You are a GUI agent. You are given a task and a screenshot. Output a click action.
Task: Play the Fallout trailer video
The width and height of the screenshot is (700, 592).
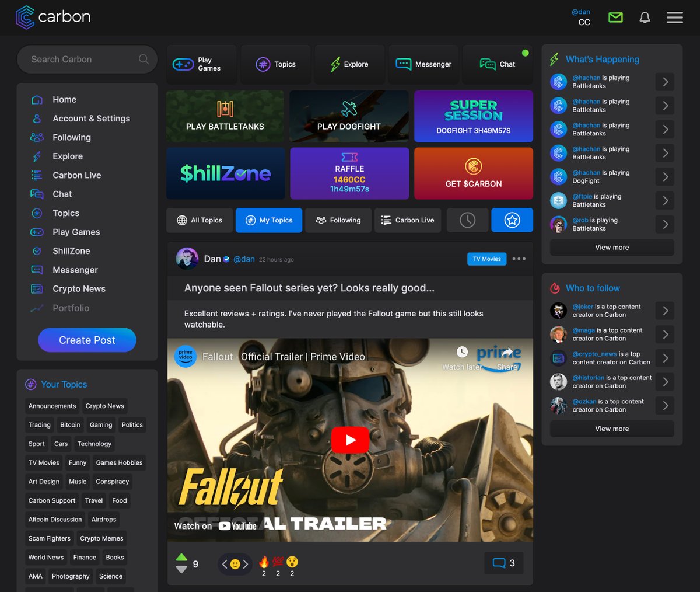[350, 440]
